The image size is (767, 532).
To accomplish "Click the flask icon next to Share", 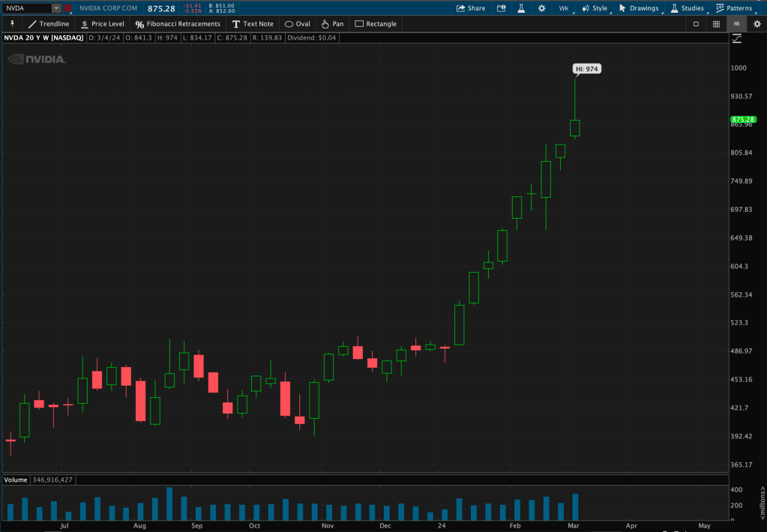I will tap(519, 8).
